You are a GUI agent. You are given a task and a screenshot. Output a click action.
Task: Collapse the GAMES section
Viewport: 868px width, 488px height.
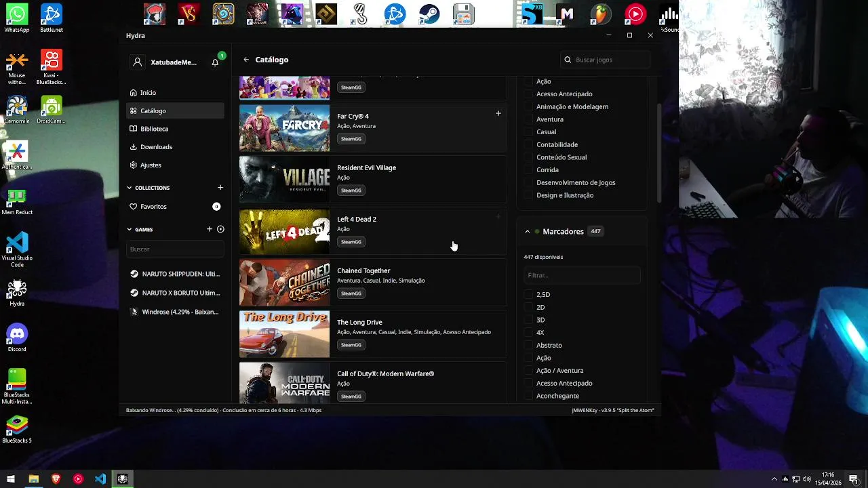tap(130, 229)
